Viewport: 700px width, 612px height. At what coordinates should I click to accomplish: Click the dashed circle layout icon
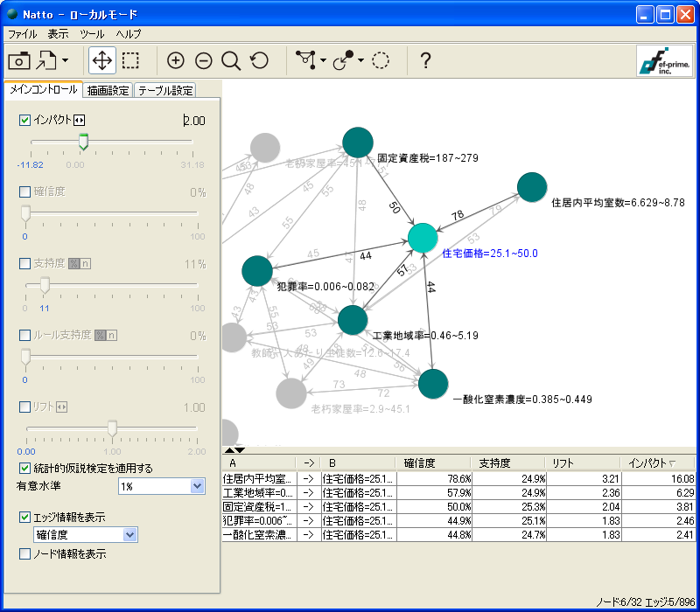[381, 60]
